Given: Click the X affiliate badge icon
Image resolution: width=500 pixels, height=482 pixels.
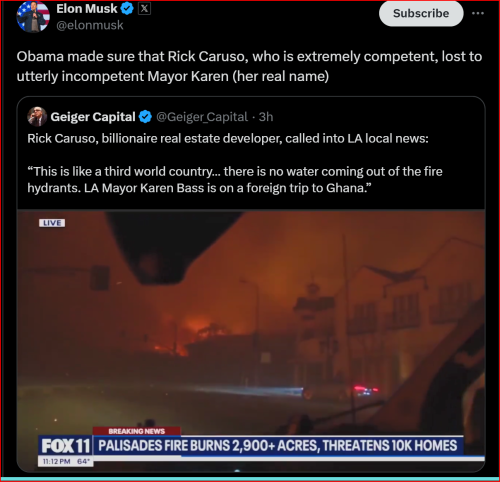Looking at the screenshot, I should (144, 9).
